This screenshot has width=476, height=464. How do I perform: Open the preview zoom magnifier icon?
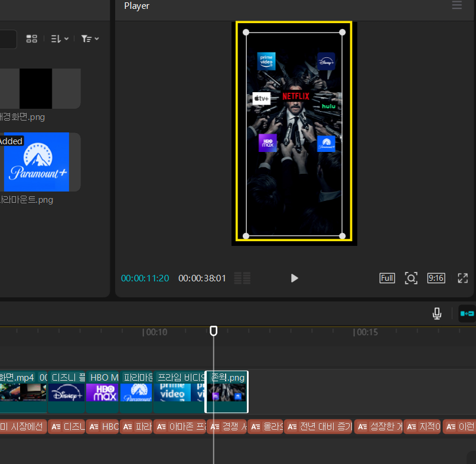click(411, 278)
